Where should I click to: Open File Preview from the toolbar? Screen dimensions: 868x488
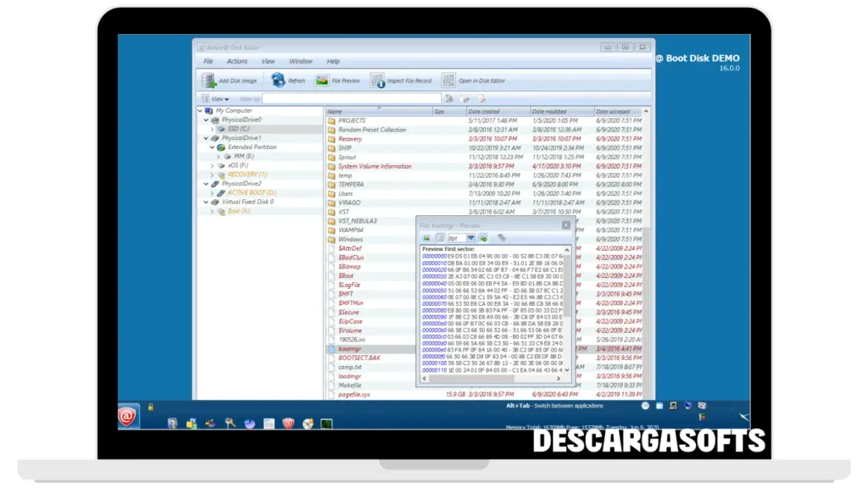(x=322, y=80)
